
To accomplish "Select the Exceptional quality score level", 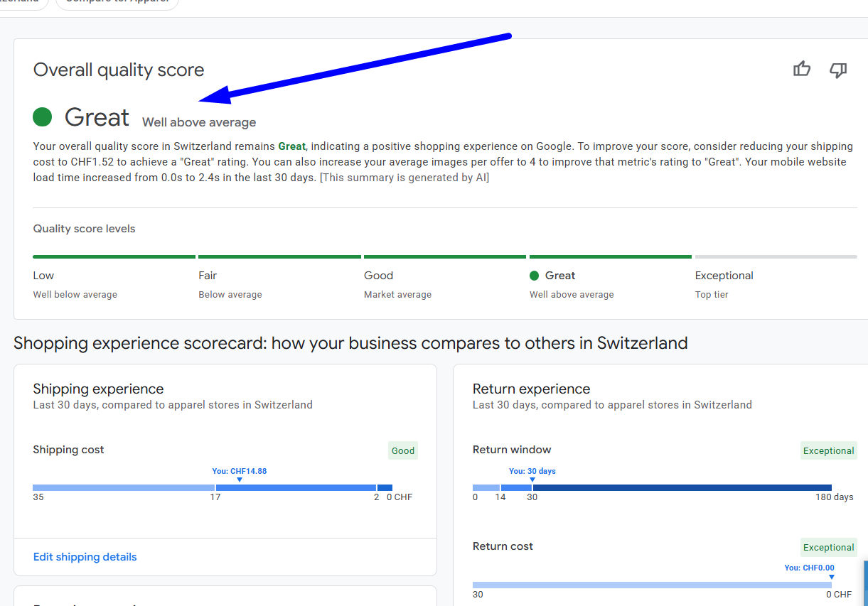I will [724, 276].
